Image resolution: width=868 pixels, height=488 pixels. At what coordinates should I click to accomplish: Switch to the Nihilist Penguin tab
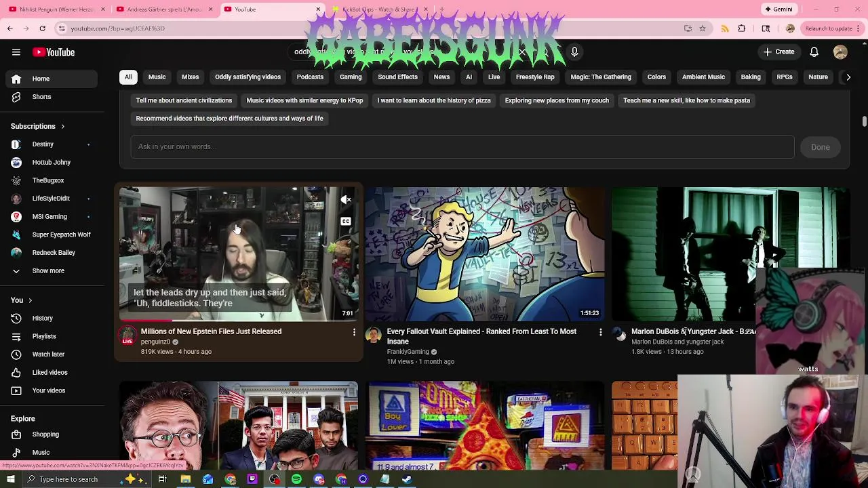point(56,9)
